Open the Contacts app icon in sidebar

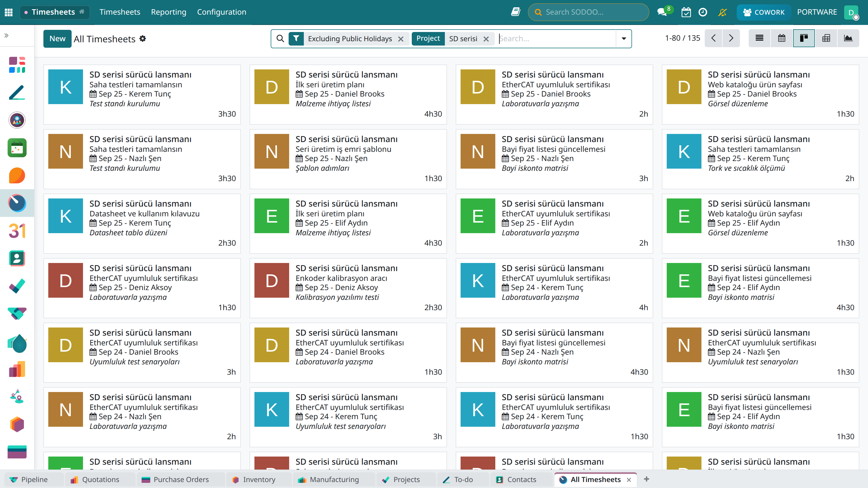17,258
